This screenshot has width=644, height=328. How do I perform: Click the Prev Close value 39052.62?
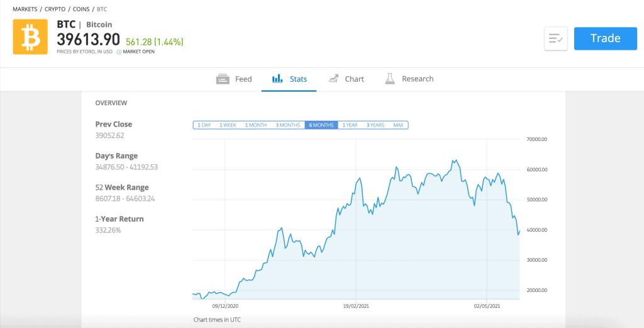[111, 135]
